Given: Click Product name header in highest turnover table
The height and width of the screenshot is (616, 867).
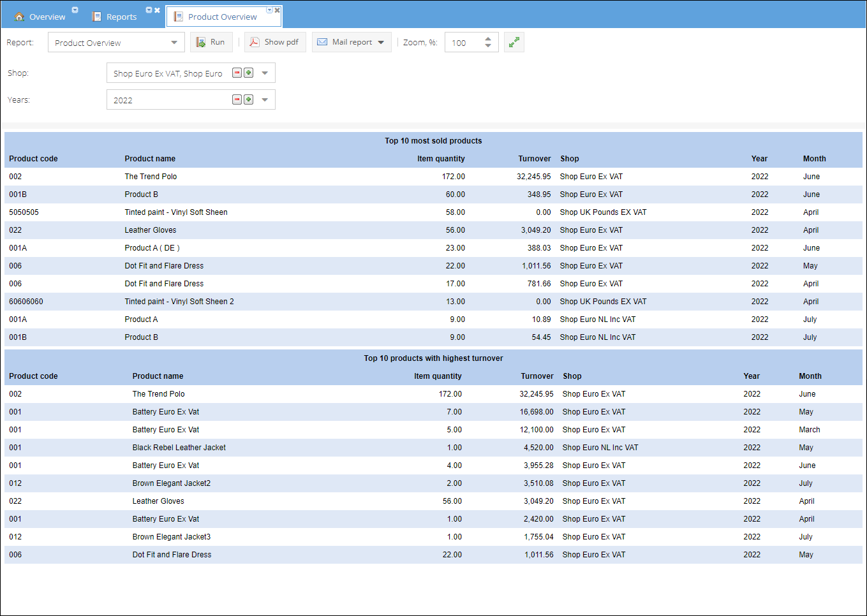Looking at the screenshot, I should (x=158, y=376).
